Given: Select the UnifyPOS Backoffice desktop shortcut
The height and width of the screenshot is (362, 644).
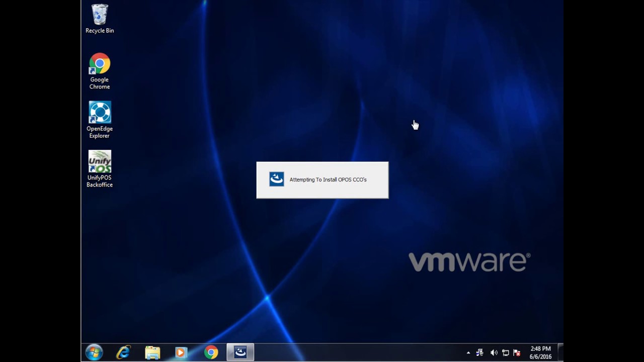Looking at the screenshot, I should (100, 169).
